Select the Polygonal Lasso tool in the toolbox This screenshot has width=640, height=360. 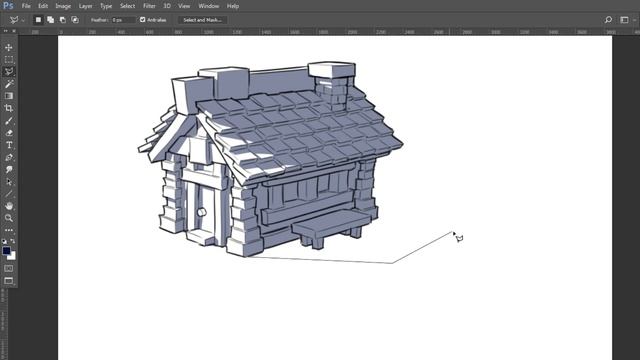(x=9, y=71)
